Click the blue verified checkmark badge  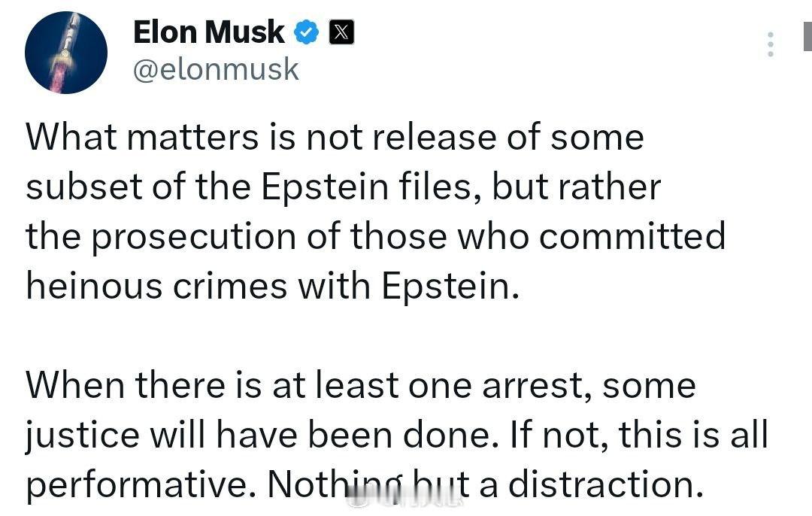pos(307,32)
